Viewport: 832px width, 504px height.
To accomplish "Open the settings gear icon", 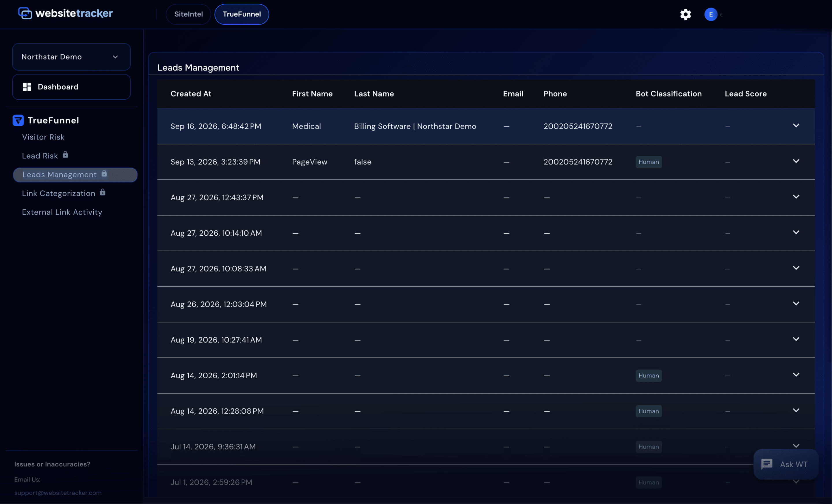I will [x=686, y=14].
